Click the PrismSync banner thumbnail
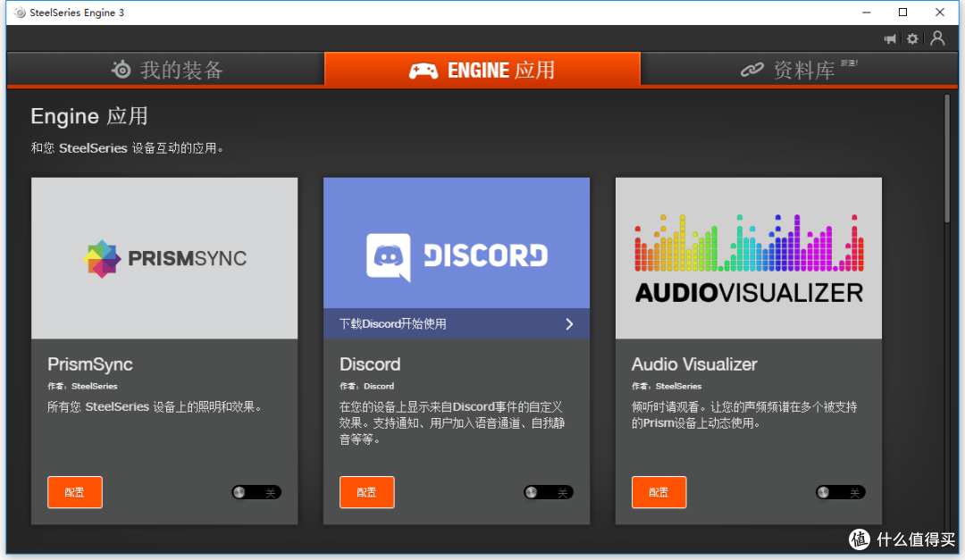 coord(164,258)
